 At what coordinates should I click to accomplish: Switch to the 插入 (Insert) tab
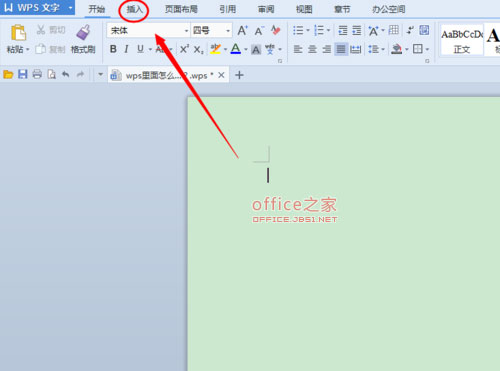(134, 9)
